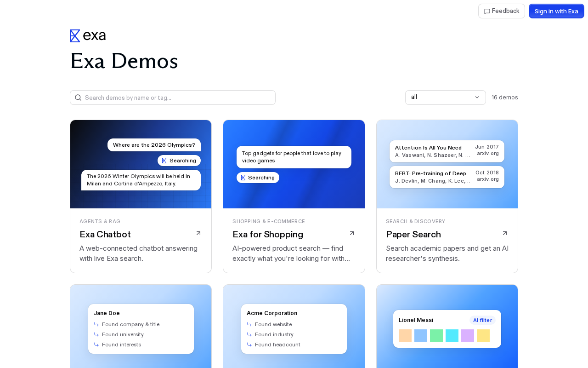
Task: Click the 'Top gadgets for people' query bubble
Action: coord(294,157)
